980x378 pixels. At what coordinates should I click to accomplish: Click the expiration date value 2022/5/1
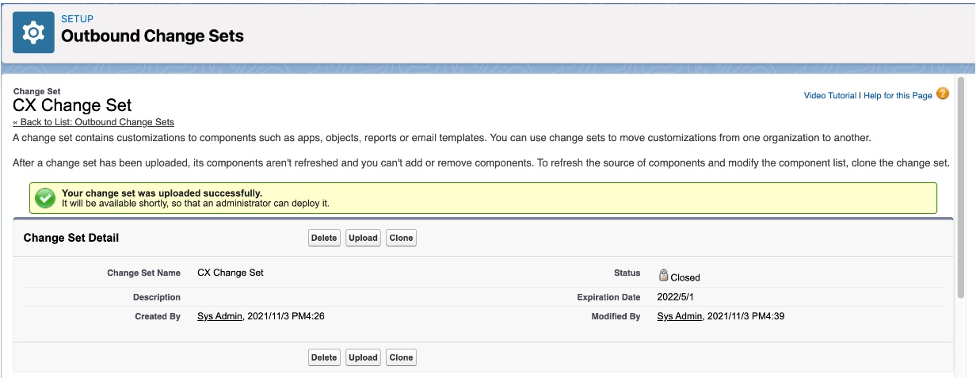(x=675, y=297)
